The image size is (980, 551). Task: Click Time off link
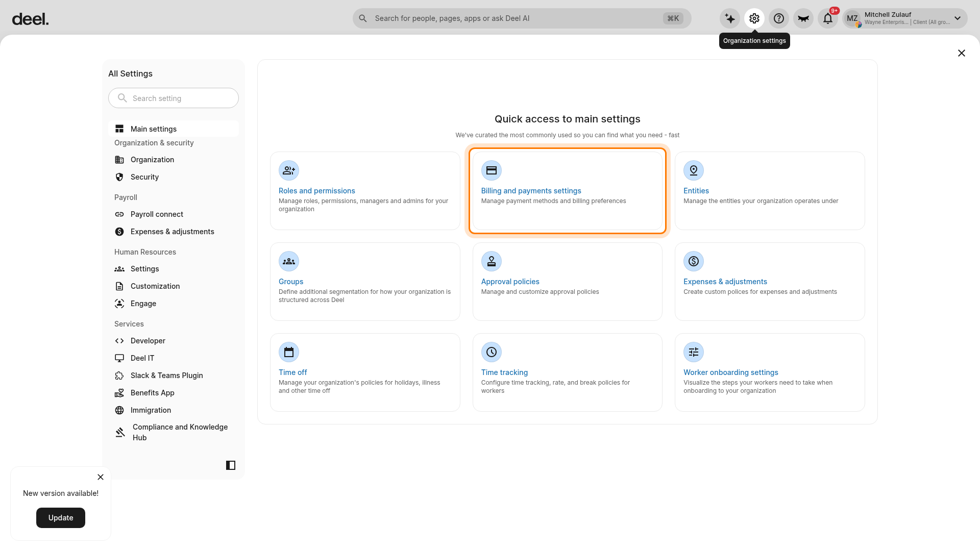[x=293, y=372]
